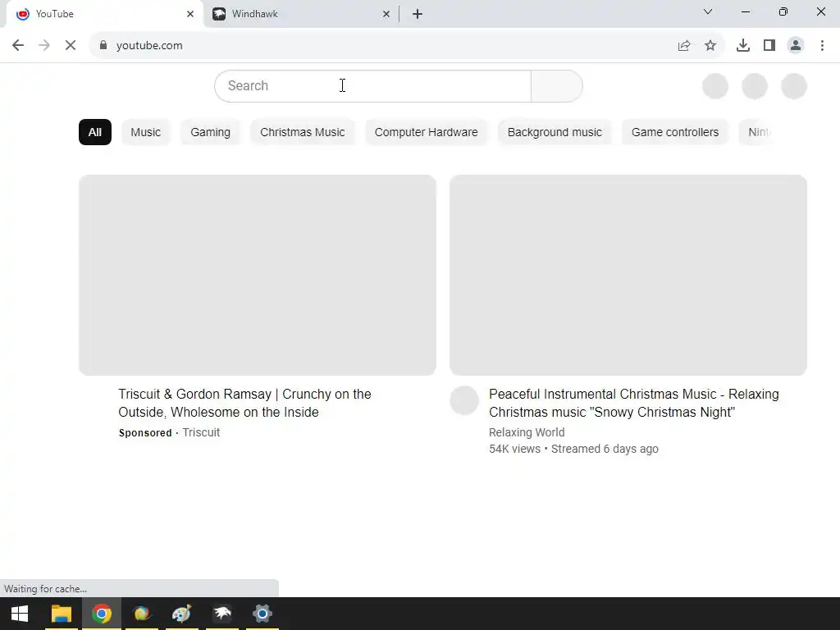
Task: Close the YouTube tab
Action: (190, 14)
